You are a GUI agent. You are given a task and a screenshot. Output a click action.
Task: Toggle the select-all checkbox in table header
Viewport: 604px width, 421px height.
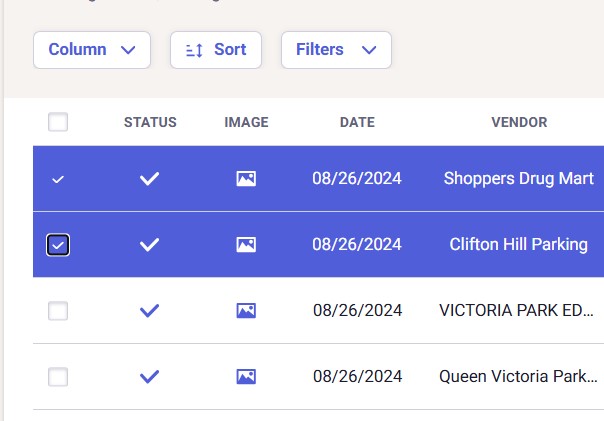[58, 122]
